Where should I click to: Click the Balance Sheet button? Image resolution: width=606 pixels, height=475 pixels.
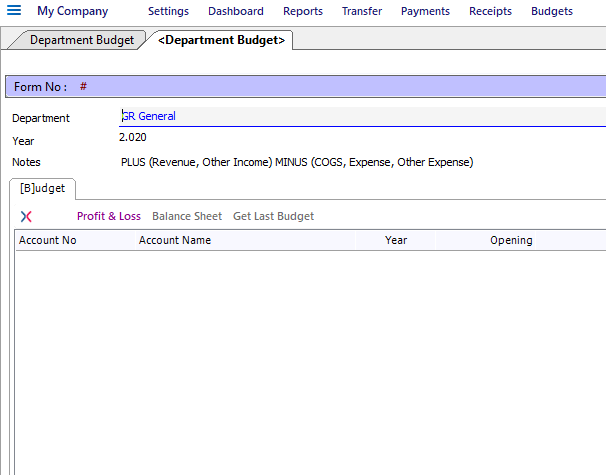[x=187, y=216]
